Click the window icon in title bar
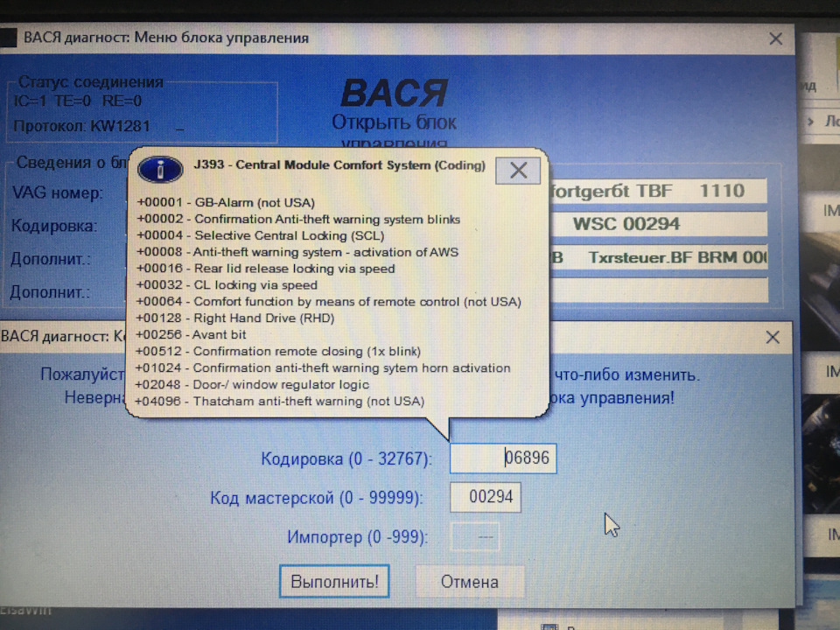Image resolution: width=840 pixels, height=630 pixels. click(x=8, y=38)
